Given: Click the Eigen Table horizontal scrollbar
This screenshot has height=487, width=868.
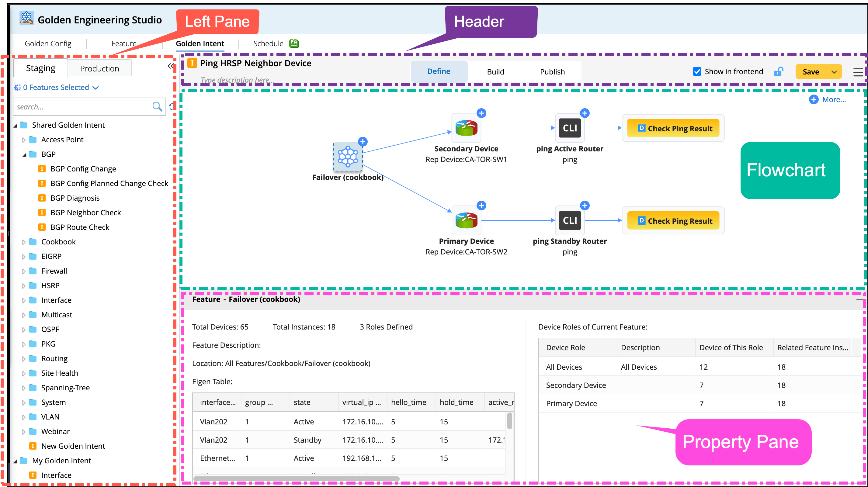Looking at the screenshot, I should coord(297,478).
